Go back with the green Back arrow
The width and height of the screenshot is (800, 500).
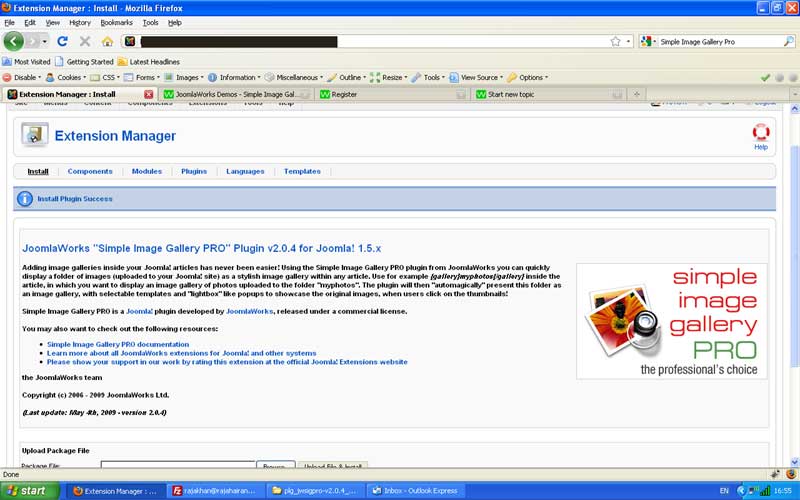pos(14,41)
